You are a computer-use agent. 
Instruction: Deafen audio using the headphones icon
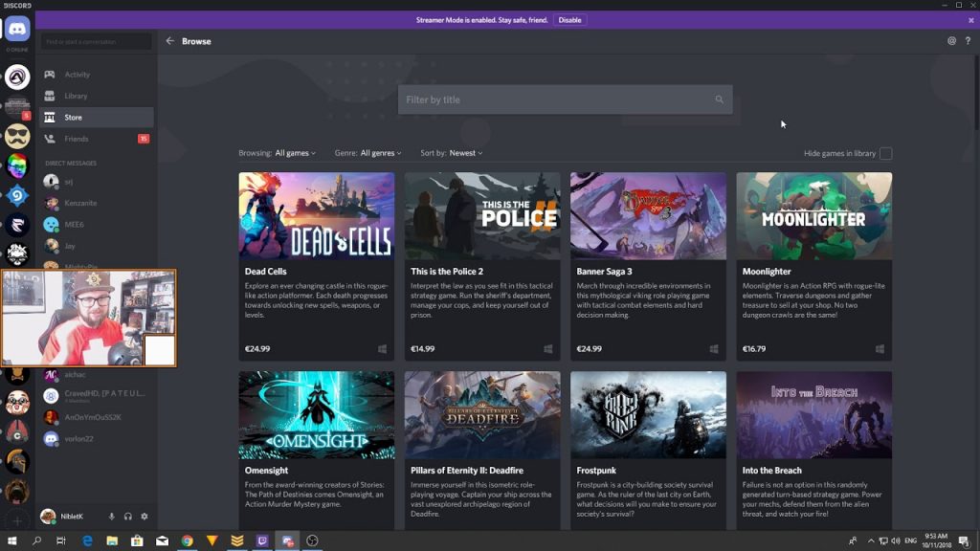click(128, 517)
